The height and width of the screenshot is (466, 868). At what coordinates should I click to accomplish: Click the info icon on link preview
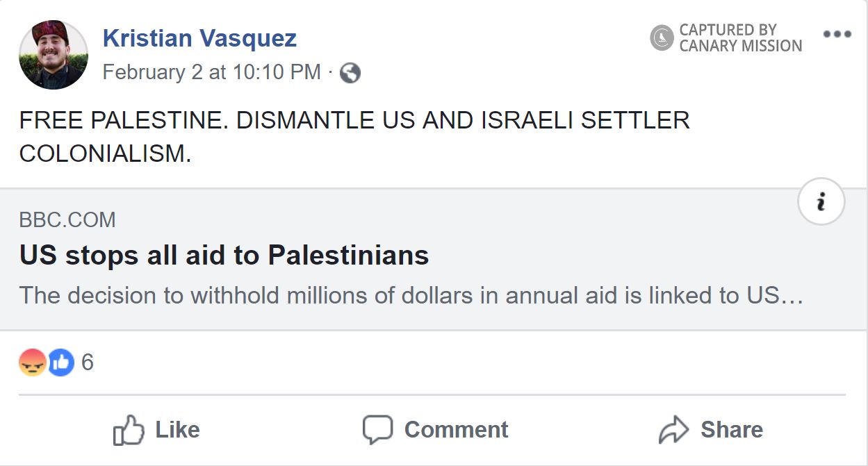(x=821, y=202)
